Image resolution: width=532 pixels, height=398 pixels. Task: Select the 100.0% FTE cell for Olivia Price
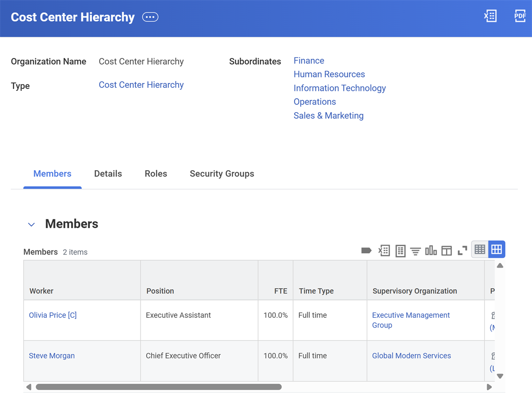coord(276,320)
